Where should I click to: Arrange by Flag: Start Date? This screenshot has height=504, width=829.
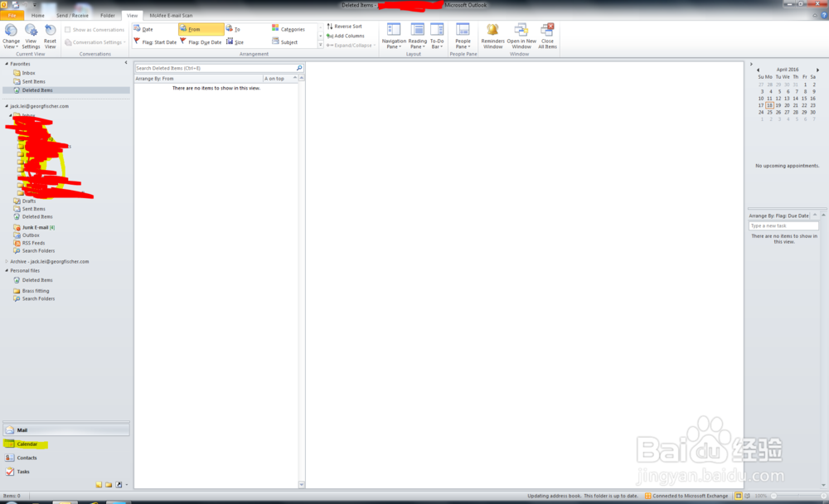click(155, 41)
